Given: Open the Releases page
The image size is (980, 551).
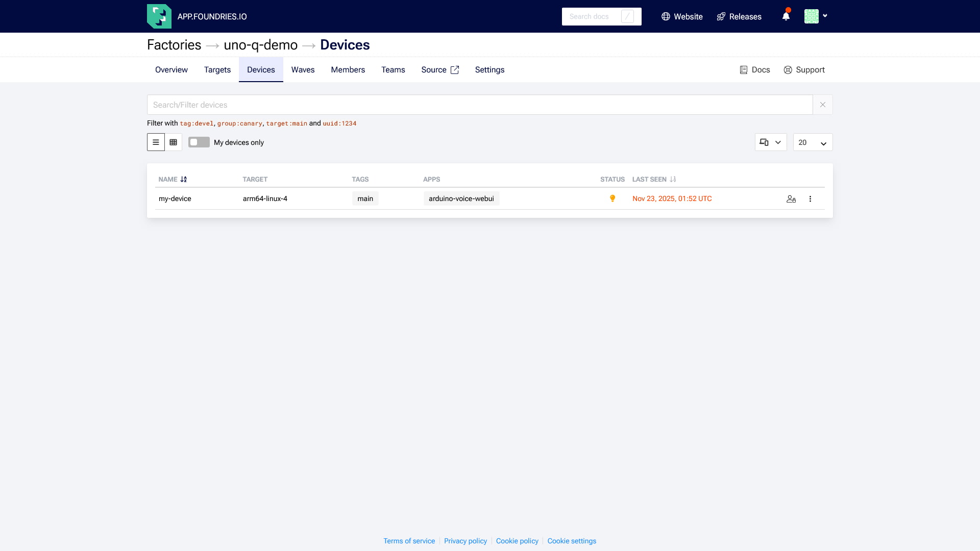Looking at the screenshot, I should (x=739, y=16).
